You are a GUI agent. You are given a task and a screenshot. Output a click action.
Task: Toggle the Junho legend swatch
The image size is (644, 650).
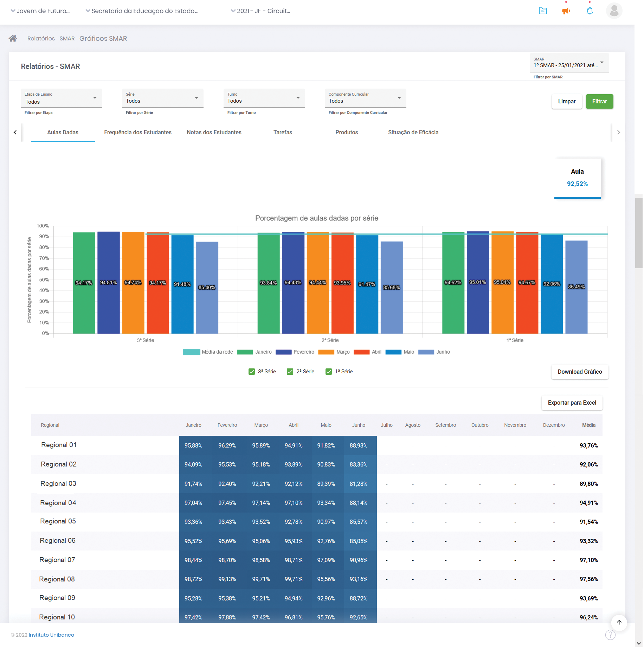[x=426, y=352]
